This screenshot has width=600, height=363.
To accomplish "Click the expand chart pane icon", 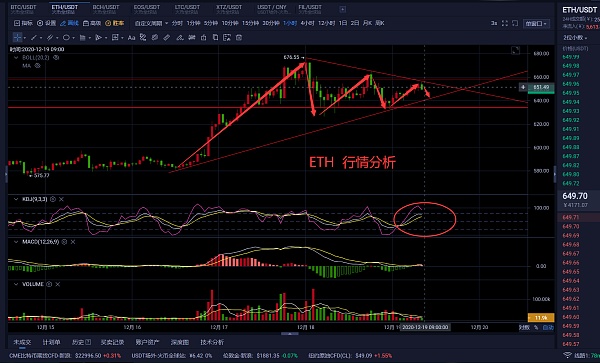I will coord(515,50).
